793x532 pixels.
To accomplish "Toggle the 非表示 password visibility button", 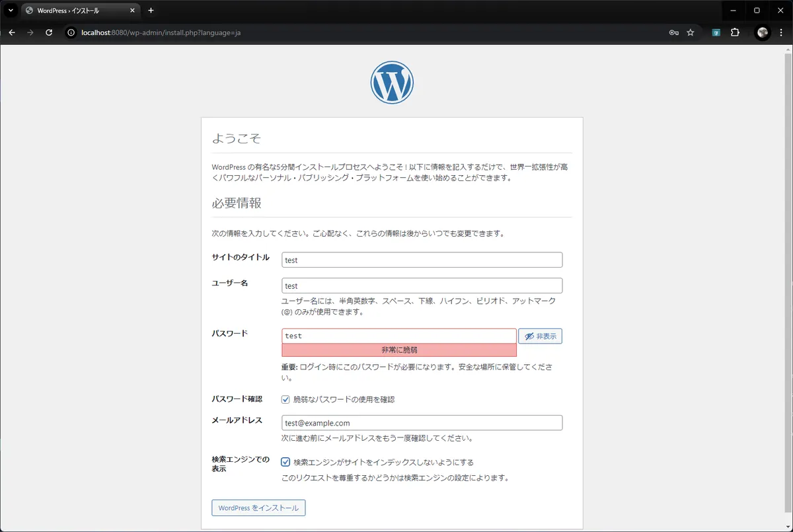I will pyautogui.click(x=540, y=336).
